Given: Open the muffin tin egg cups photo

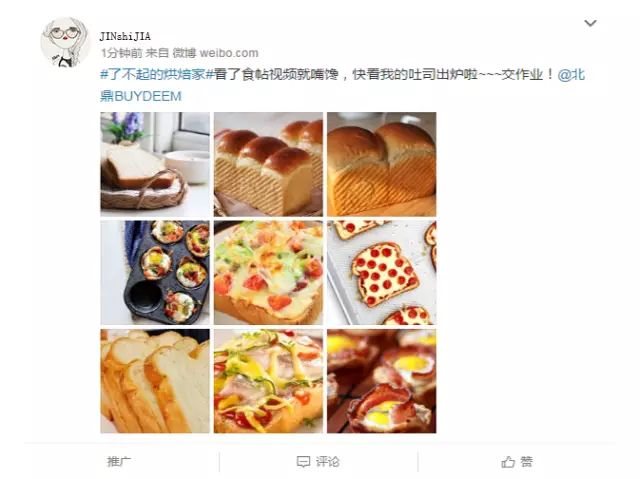Looking at the screenshot, I should coord(155,273).
